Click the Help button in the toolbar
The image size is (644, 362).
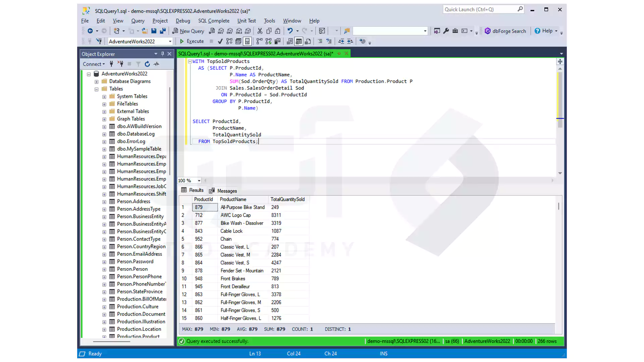point(546,31)
